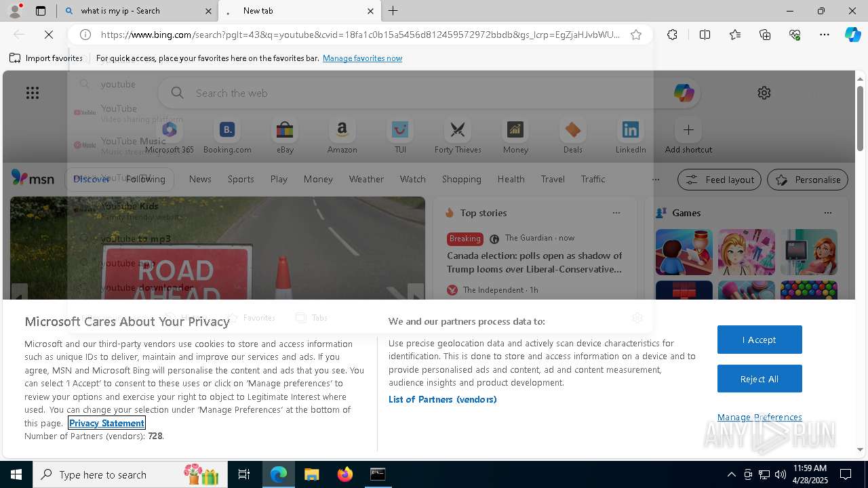This screenshot has height=488, width=868.
Task: Close the 'what is my ip' tab
Action: click(208, 11)
